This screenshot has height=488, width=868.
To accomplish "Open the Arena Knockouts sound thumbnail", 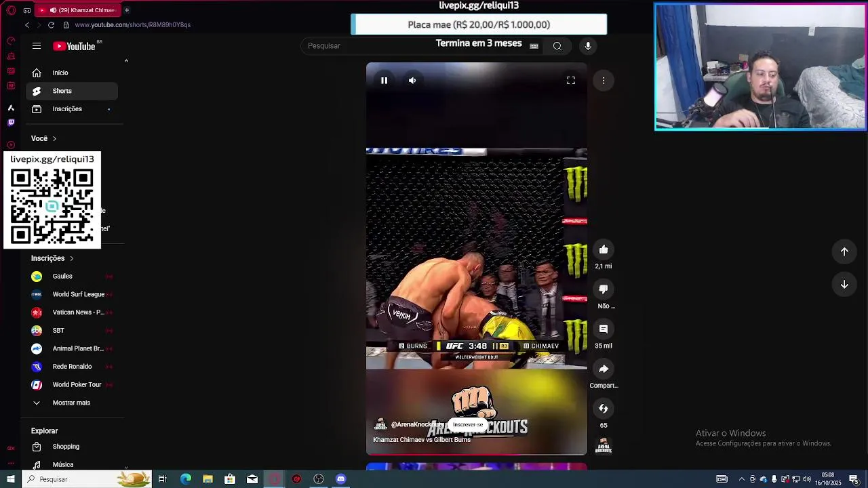I will [604, 446].
